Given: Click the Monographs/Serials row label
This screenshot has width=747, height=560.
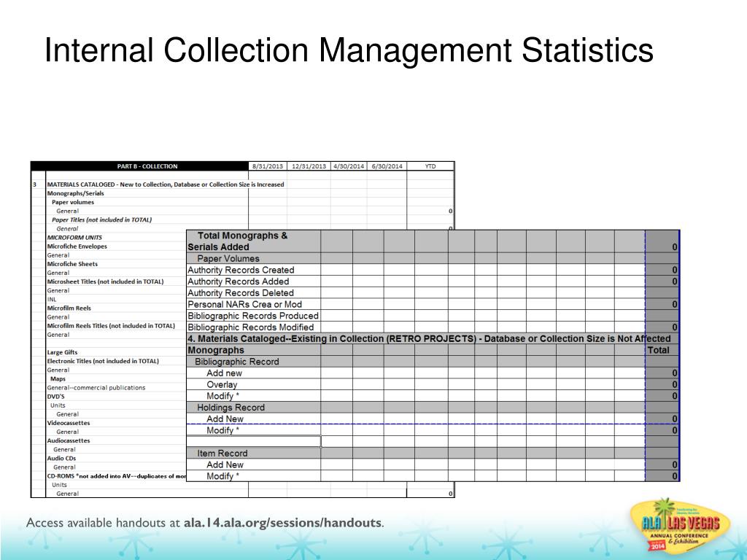Looking at the screenshot, I should tap(75, 193).
